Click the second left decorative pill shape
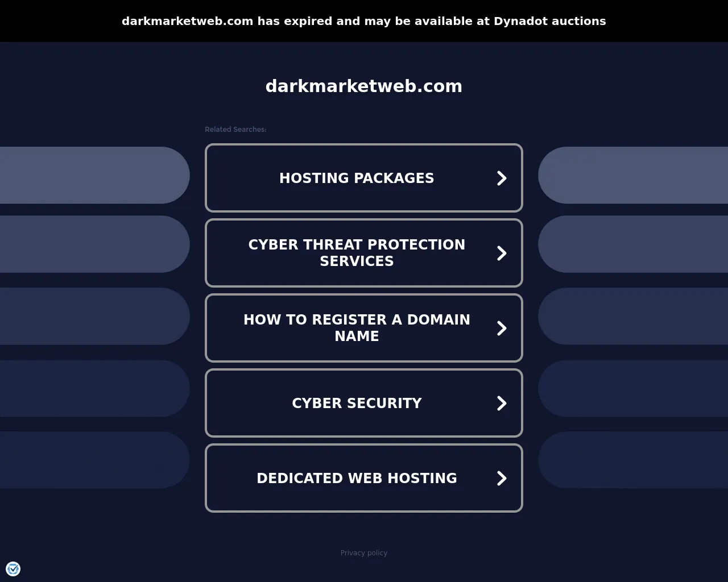 point(94,244)
